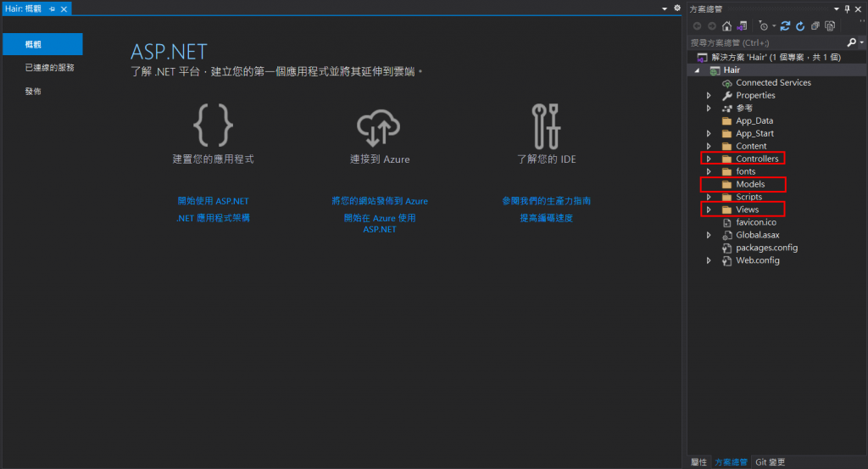Select Connected Services in Solution Explorer

(773, 82)
